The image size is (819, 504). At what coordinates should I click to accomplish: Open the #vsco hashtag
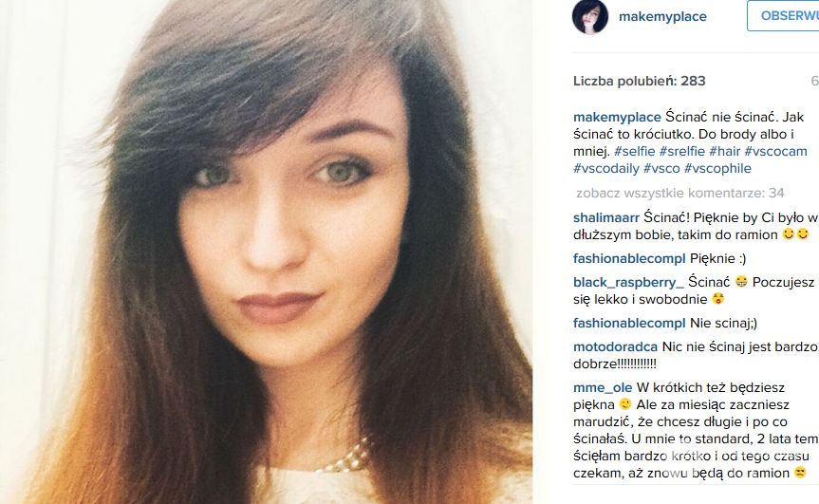coord(661,169)
